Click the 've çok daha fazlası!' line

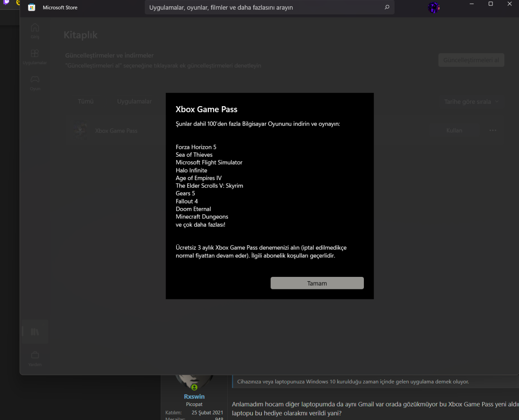[x=201, y=224]
